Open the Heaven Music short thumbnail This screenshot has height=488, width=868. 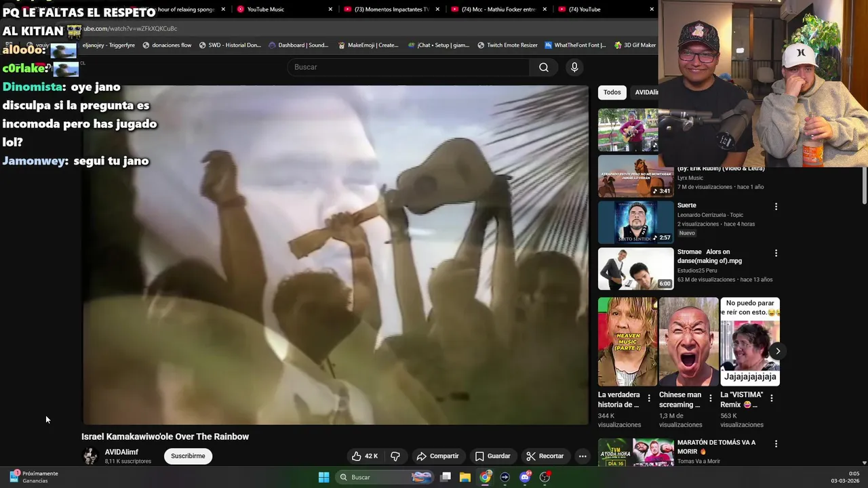628,342
